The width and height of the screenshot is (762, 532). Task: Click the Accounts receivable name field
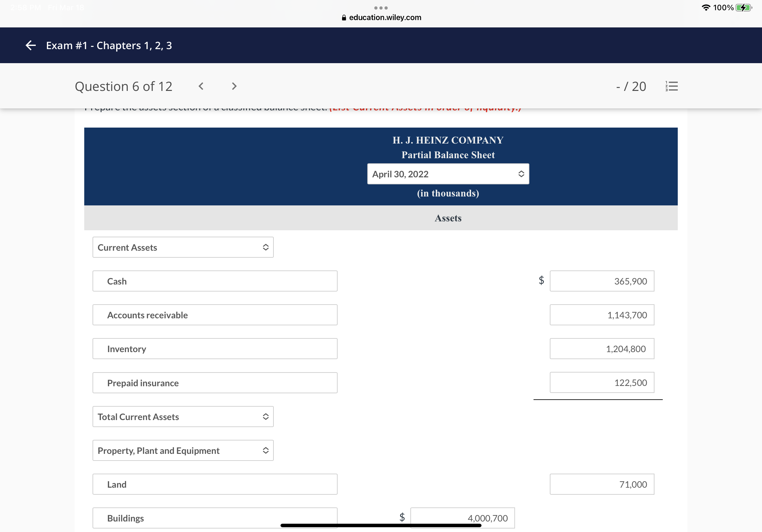click(215, 315)
